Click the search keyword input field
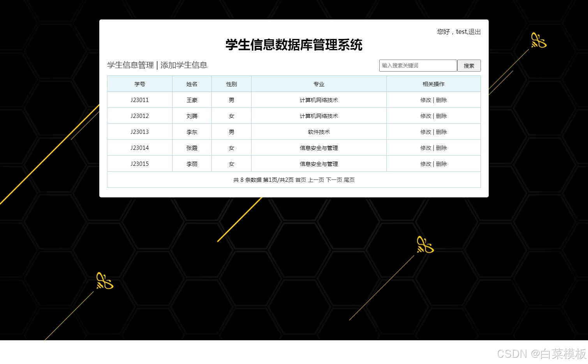 coord(418,65)
